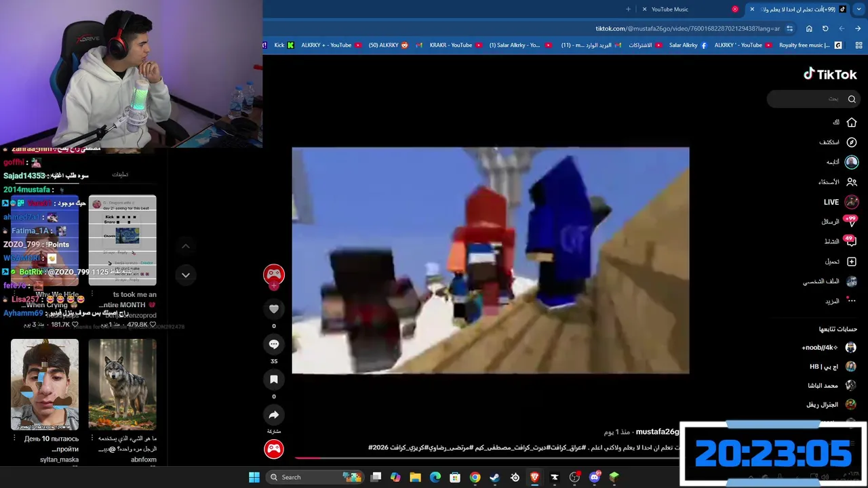Open Microsoft Store from taskbar
Screen dimensions: 868x488
pos(455,477)
